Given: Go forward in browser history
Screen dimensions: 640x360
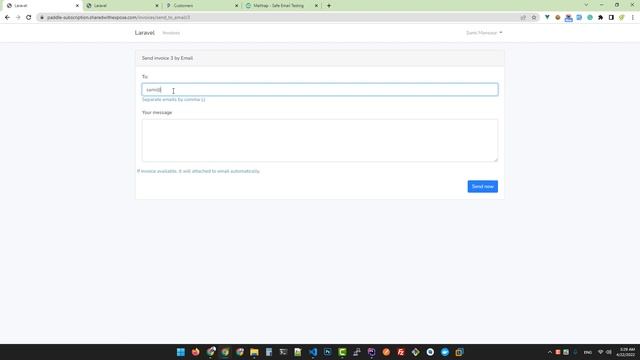Looking at the screenshot, I should 18,18.
